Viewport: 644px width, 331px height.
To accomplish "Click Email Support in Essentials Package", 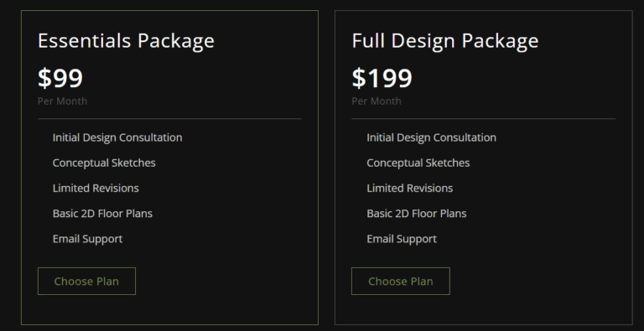I will coord(87,239).
